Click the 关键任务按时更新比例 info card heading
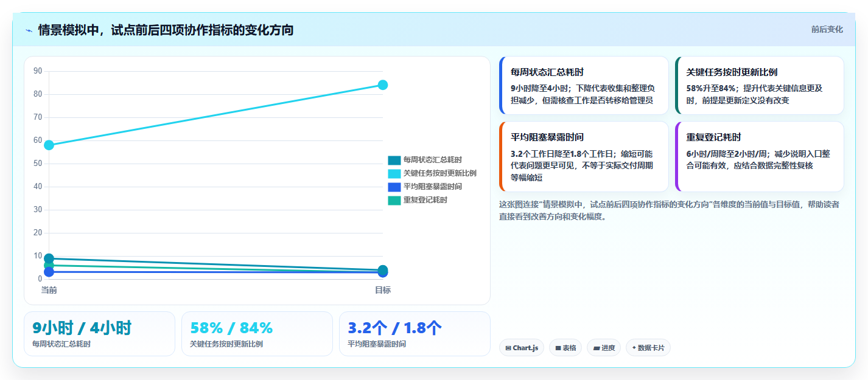Viewport: 868px width, 380px height. coord(732,72)
